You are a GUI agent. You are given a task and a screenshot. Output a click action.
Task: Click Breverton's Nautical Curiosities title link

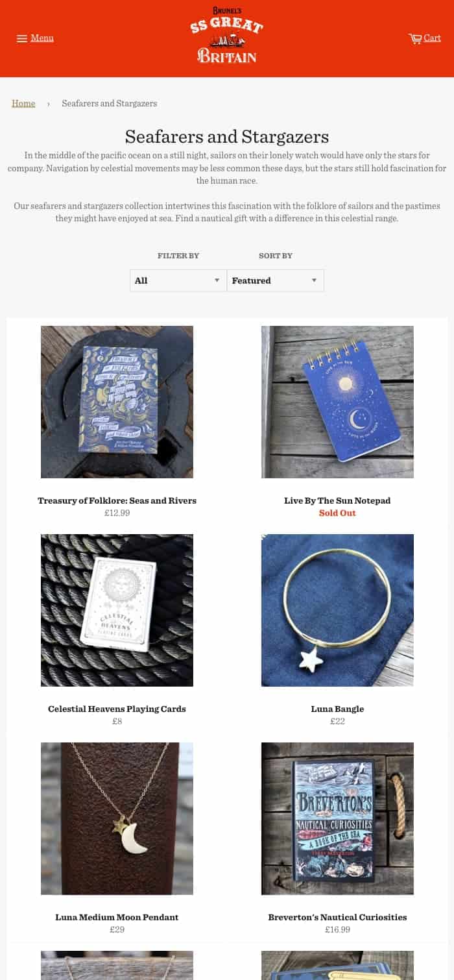click(x=337, y=917)
